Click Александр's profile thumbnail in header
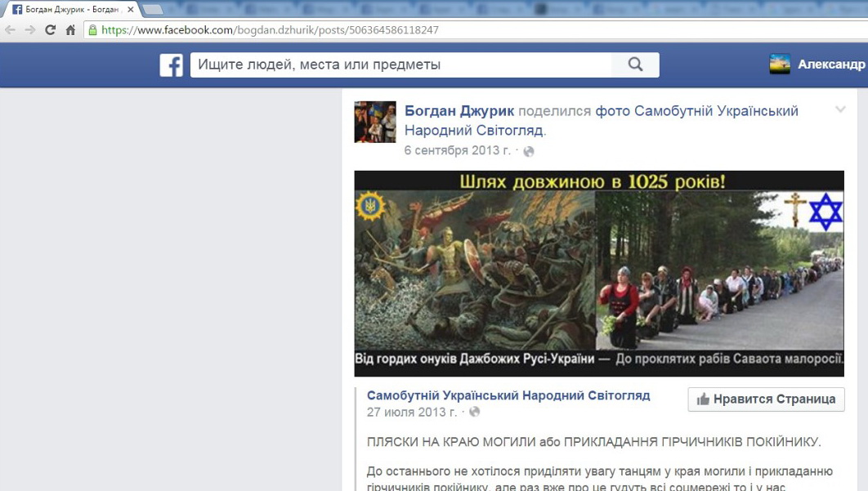868x491 pixels. (x=780, y=65)
